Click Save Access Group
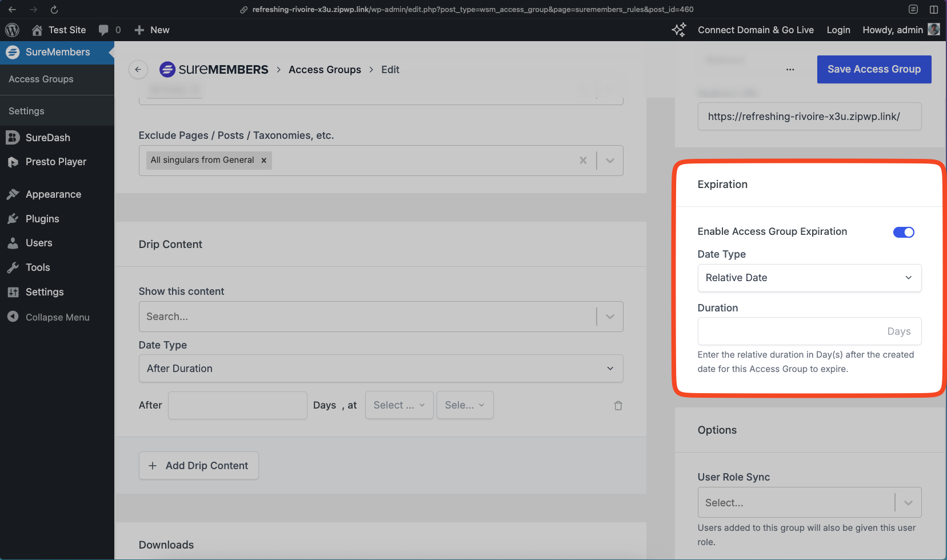 [874, 69]
